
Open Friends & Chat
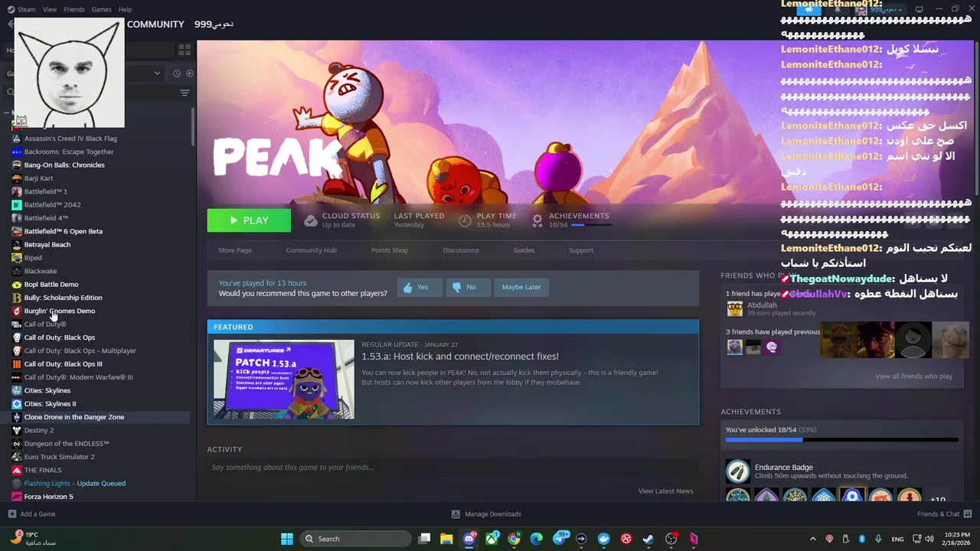click(945, 514)
